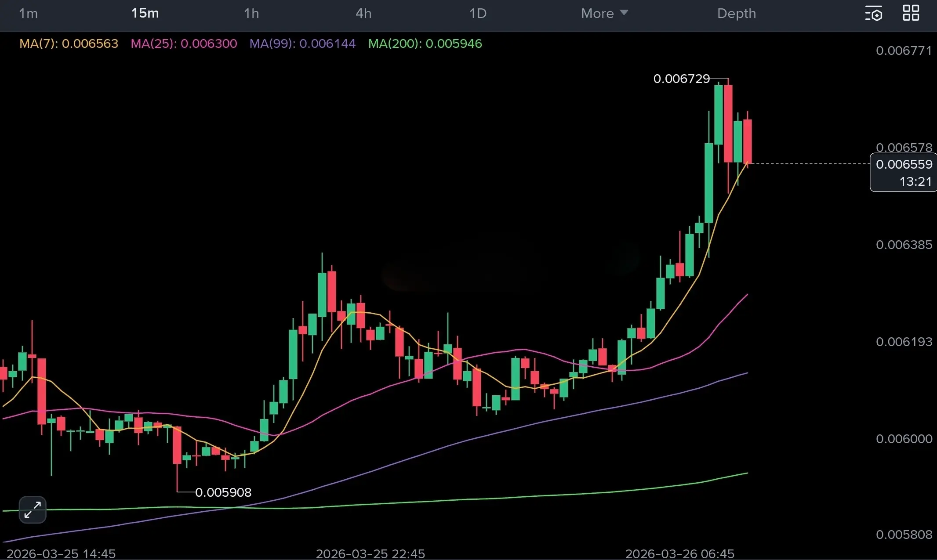The width and height of the screenshot is (937, 560).
Task: Switch to the 1m timeframe
Action: 28,14
